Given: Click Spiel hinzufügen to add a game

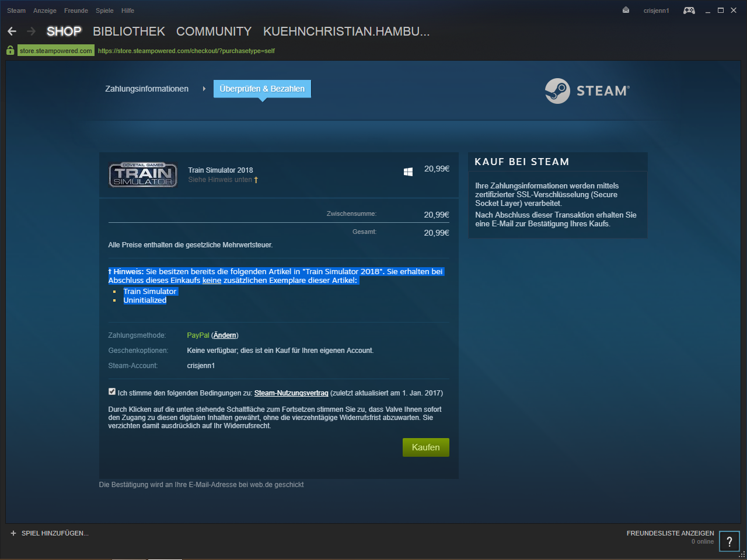Looking at the screenshot, I should (50, 533).
